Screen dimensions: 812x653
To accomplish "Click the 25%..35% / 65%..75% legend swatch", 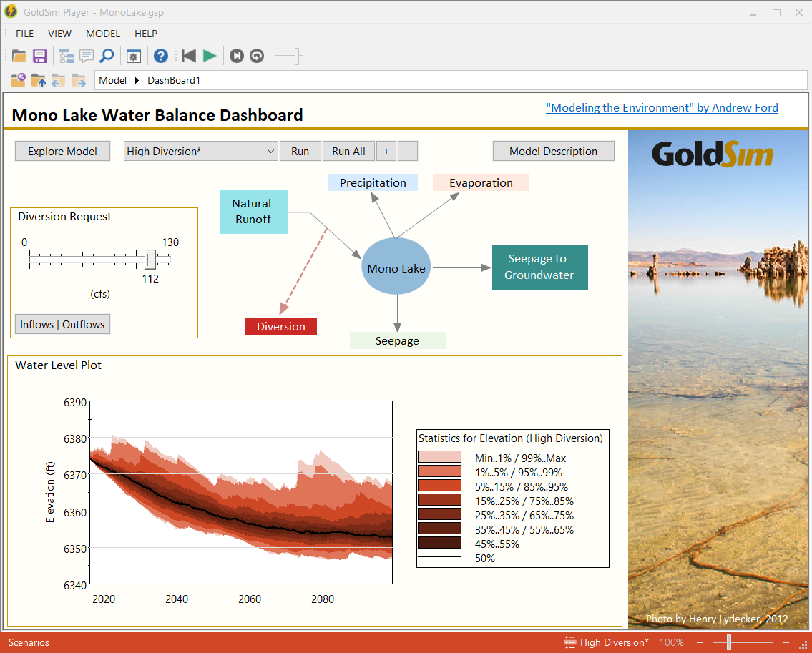I will click(x=440, y=514).
